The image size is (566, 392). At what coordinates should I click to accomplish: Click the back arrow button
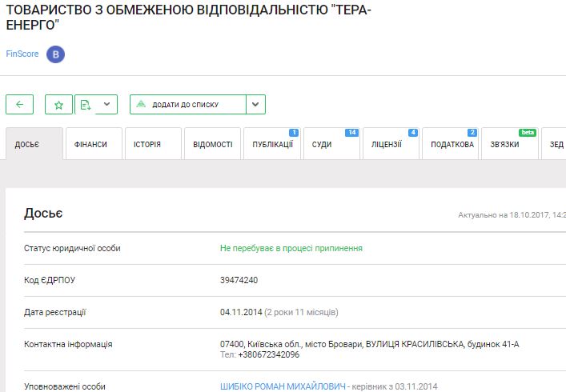tap(19, 105)
